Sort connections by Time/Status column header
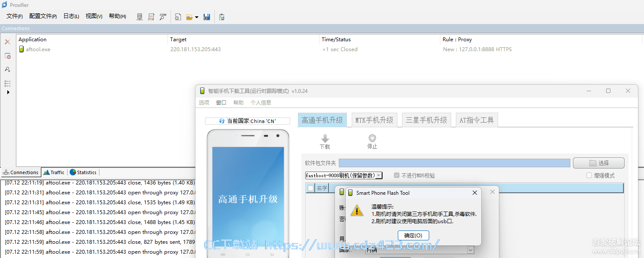This screenshot has width=644, height=258. [380, 40]
